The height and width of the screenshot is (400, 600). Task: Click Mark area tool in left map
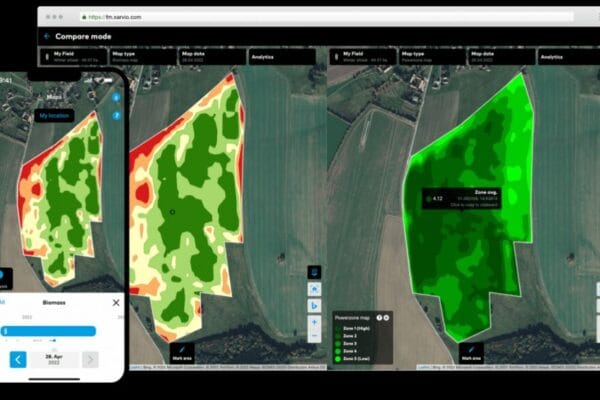(182, 353)
